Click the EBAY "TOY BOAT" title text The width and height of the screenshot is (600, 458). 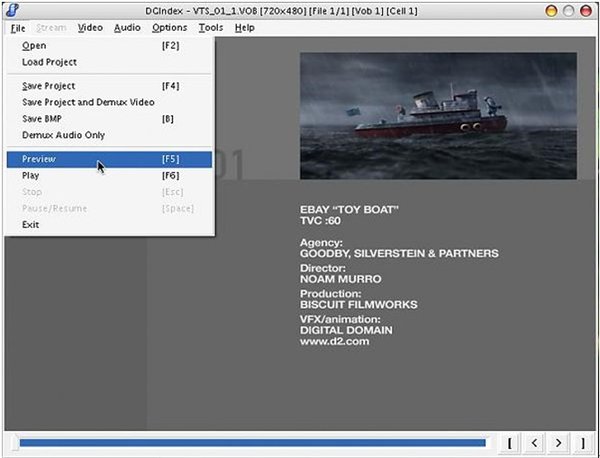(349, 210)
